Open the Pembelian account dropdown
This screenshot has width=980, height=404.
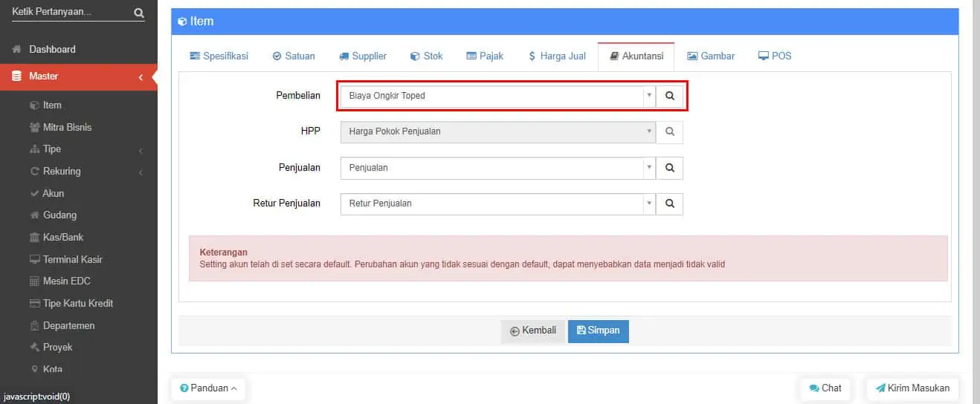pyautogui.click(x=498, y=96)
